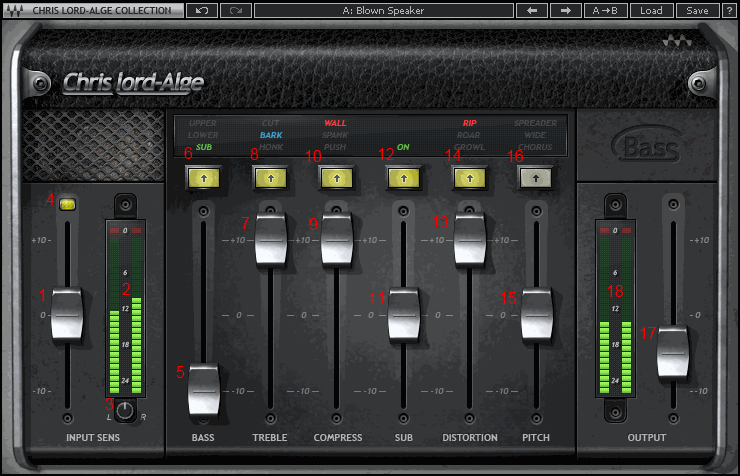Click the Redo arrow in top toolbar
The height and width of the screenshot is (476, 740).
point(234,10)
